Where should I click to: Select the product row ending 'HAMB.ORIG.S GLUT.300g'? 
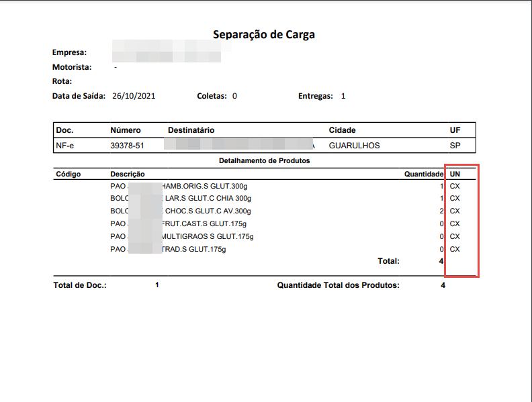click(202, 186)
